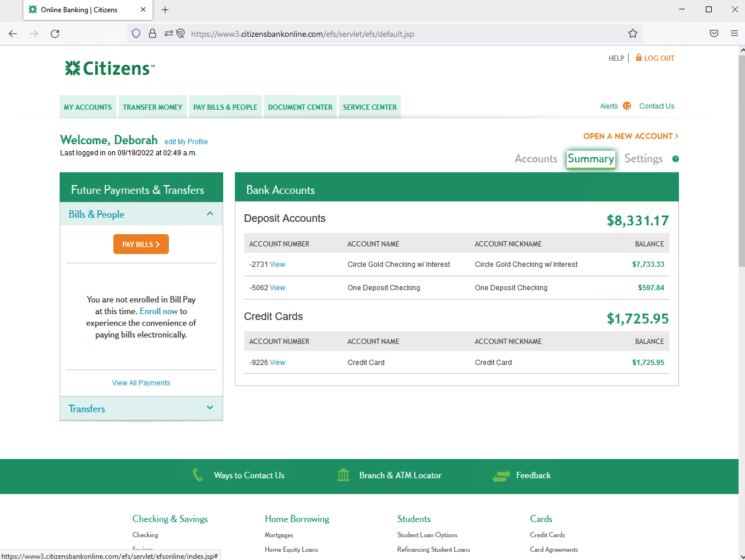Open the My Accounts tab
Viewport: 745px width, 560px height.
pos(88,107)
